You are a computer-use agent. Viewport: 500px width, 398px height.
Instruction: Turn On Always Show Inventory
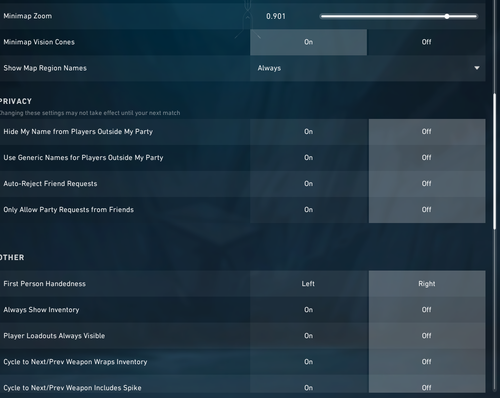tap(308, 310)
